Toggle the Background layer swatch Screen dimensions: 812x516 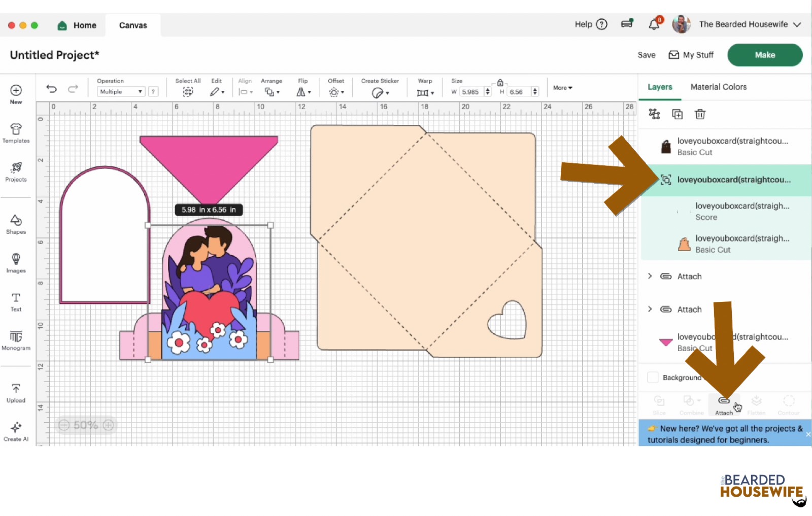click(x=653, y=377)
